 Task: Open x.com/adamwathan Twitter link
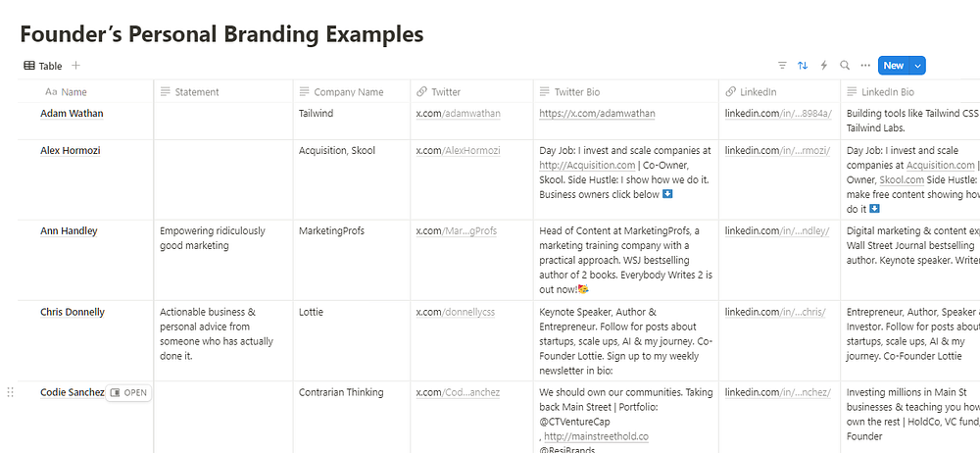[x=458, y=114]
